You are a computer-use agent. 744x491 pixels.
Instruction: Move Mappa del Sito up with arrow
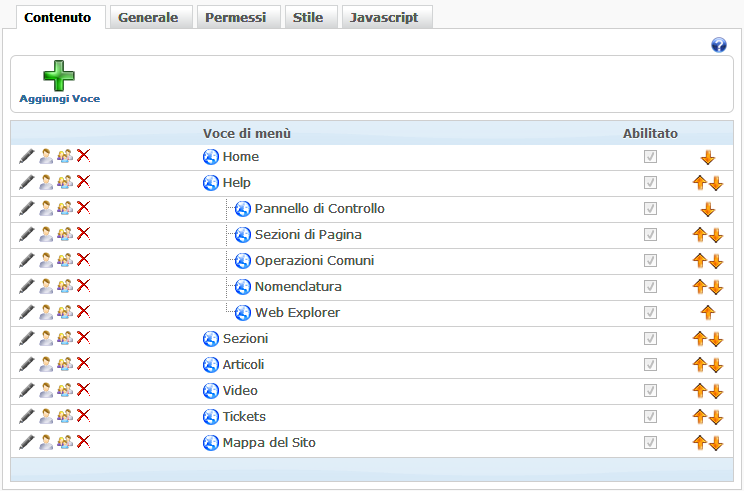699,443
